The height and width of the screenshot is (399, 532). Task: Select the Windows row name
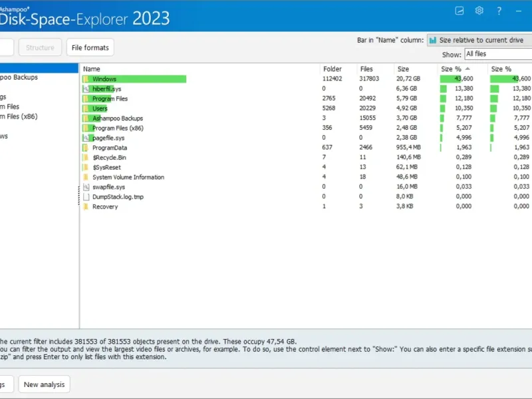pyautogui.click(x=104, y=79)
